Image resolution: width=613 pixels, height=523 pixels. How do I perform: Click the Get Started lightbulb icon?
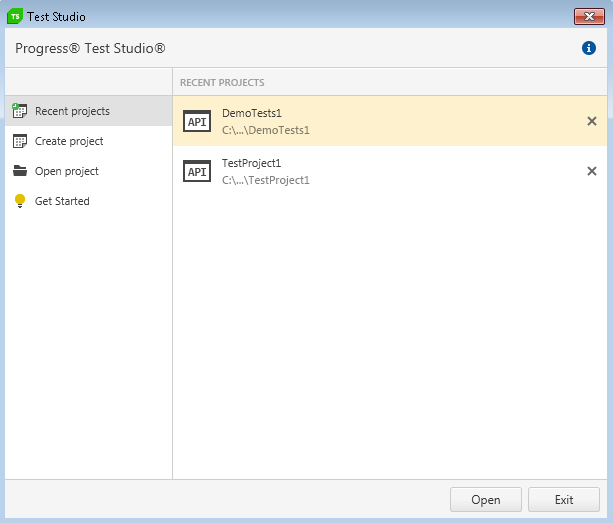[20, 201]
